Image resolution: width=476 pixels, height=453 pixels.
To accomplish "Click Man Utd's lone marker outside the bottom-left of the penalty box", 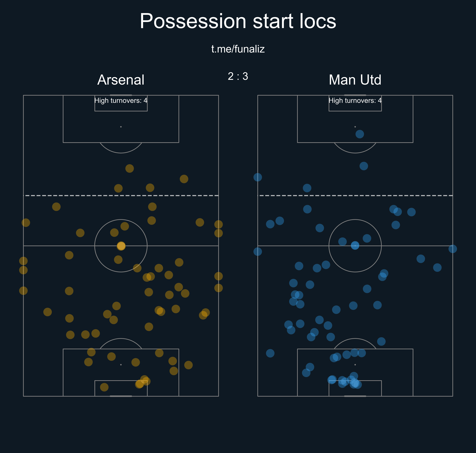I will click(x=270, y=353).
